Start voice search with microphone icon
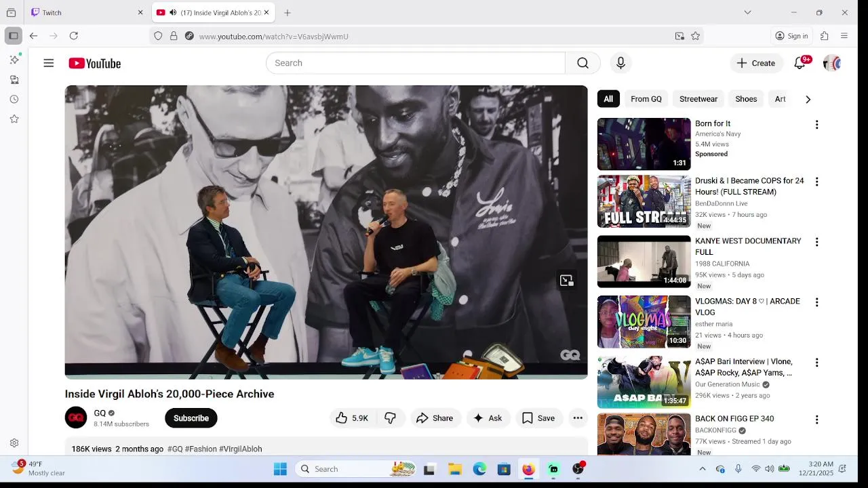Screen dimensions: 868x488 [620, 63]
